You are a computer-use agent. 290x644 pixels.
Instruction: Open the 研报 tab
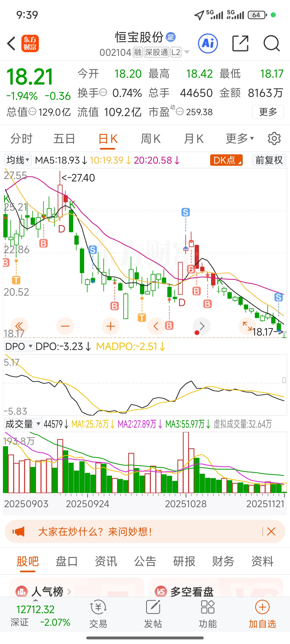click(x=184, y=561)
